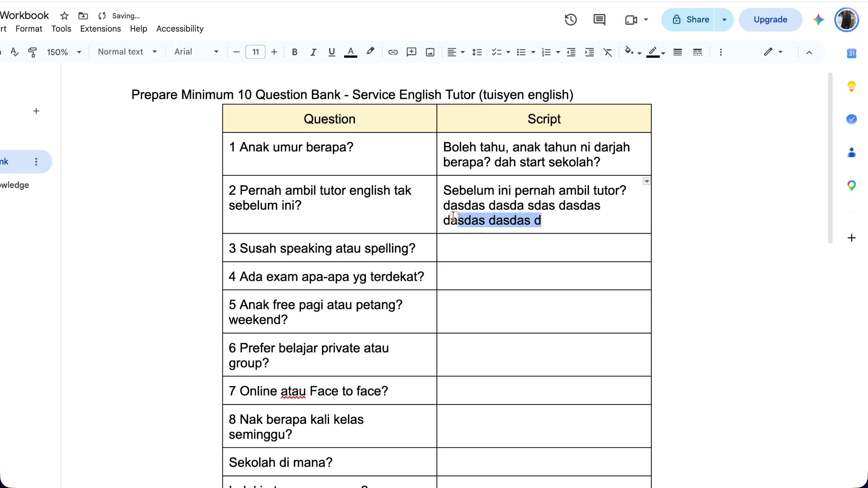Click the Share button
The height and width of the screenshot is (488, 868).
[688, 19]
